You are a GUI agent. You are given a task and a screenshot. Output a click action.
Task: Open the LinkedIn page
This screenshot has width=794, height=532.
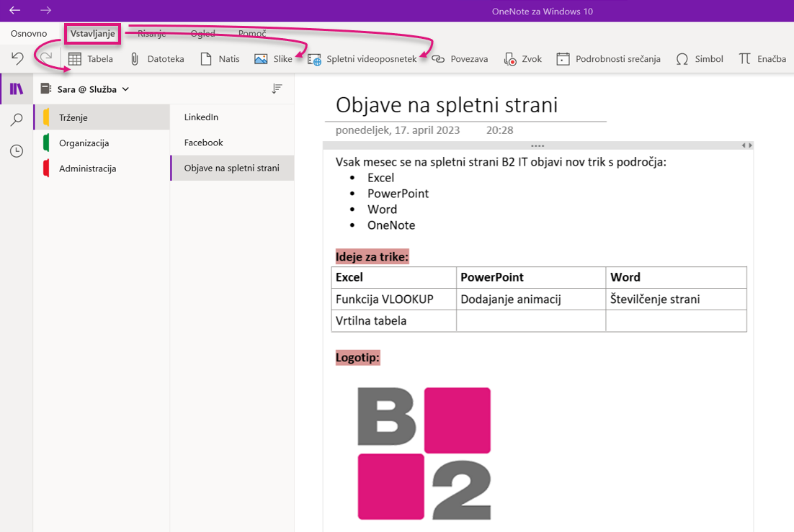[232, 117]
